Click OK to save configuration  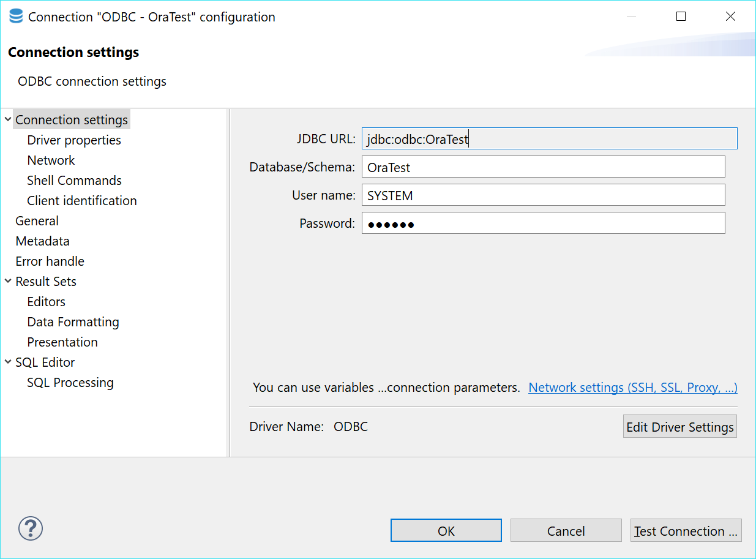tap(446, 530)
